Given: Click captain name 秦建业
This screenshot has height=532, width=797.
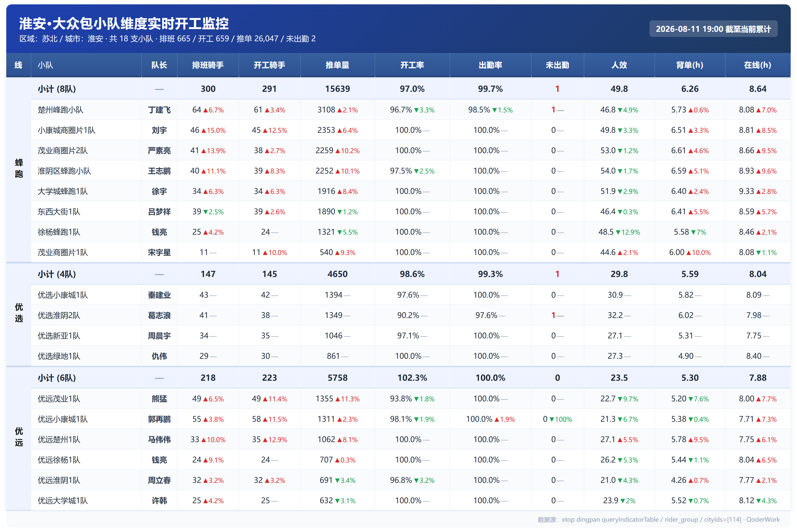Looking at the screenshot, I should 159,295.
